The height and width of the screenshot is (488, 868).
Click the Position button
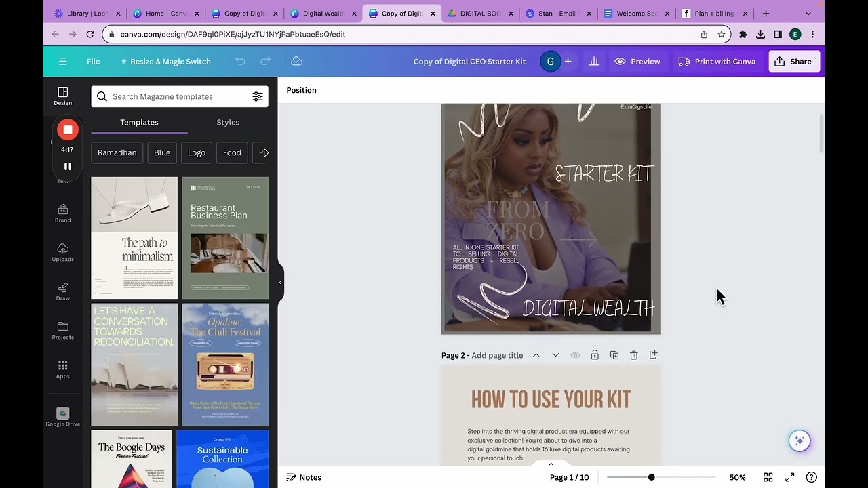[x=301, y=90]
